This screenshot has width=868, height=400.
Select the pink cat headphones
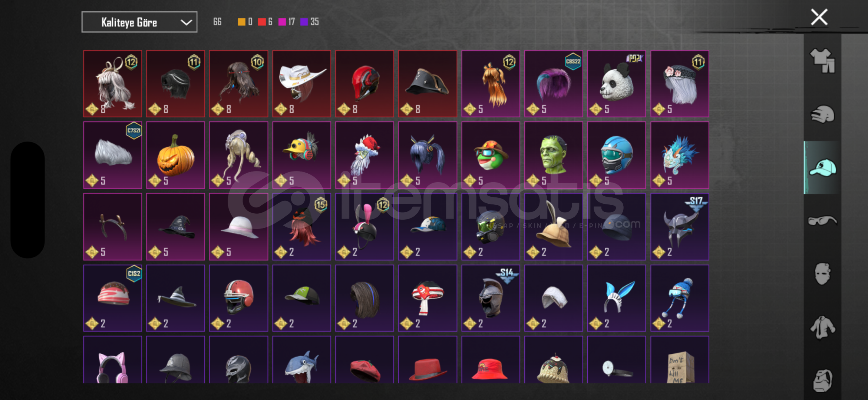point(113,360)
